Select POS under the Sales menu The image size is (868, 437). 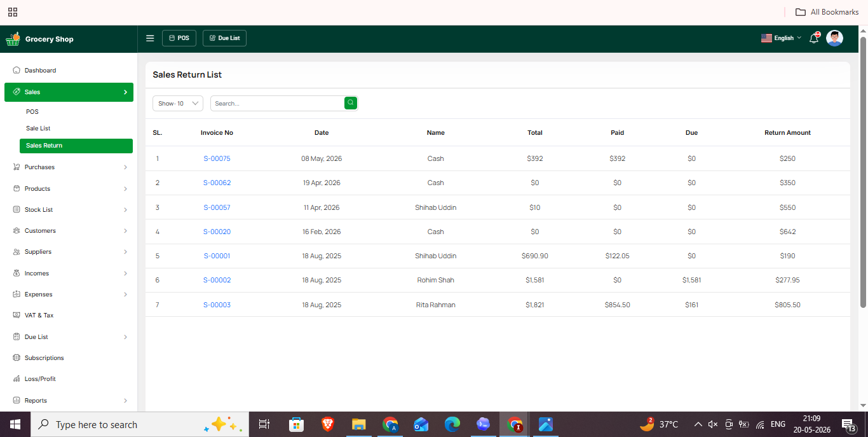click(32, 112)
